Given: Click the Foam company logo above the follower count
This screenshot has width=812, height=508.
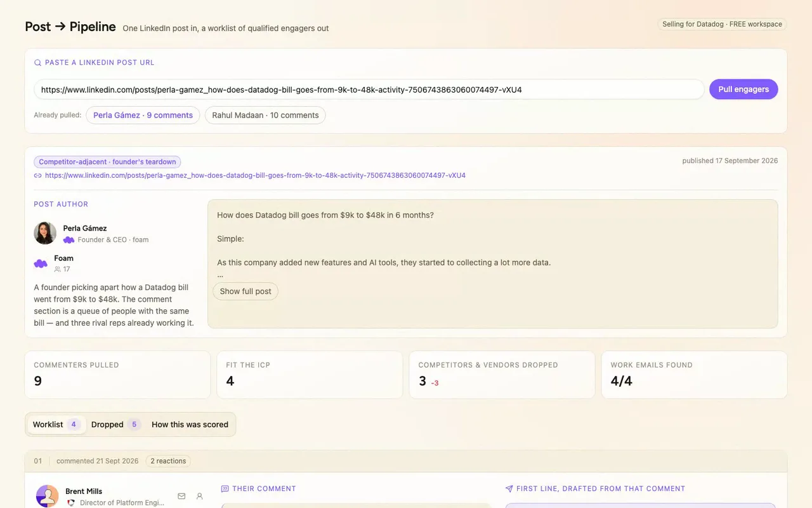Looking at the screenshot, I should tap(41, 264).
